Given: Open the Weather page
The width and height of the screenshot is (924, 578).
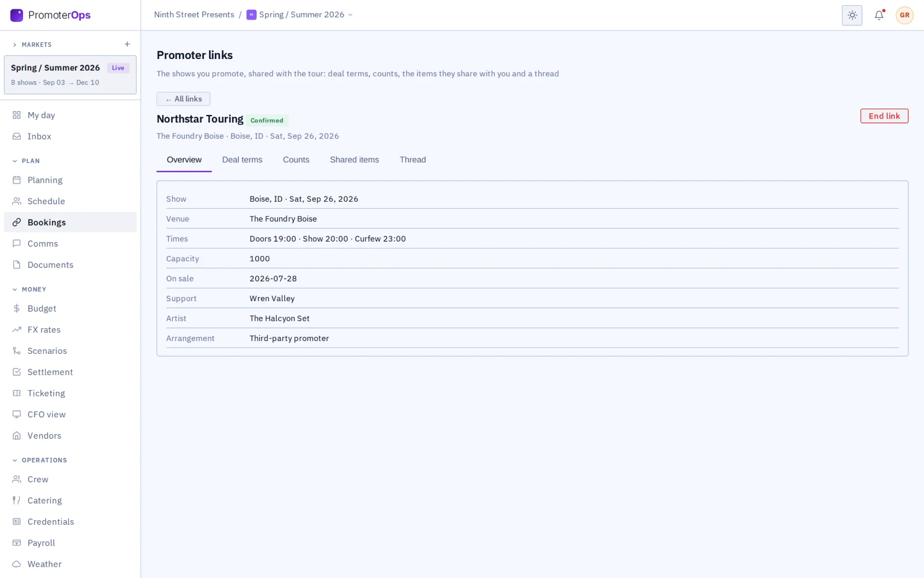Looking at the screenshot, I should 70,564.
